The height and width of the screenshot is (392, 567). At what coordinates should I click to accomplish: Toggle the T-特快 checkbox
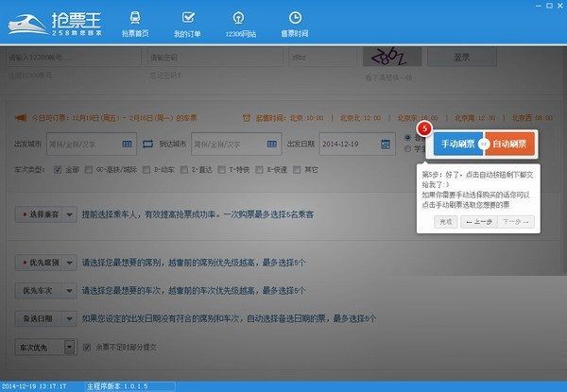click(x=222, y=170)
